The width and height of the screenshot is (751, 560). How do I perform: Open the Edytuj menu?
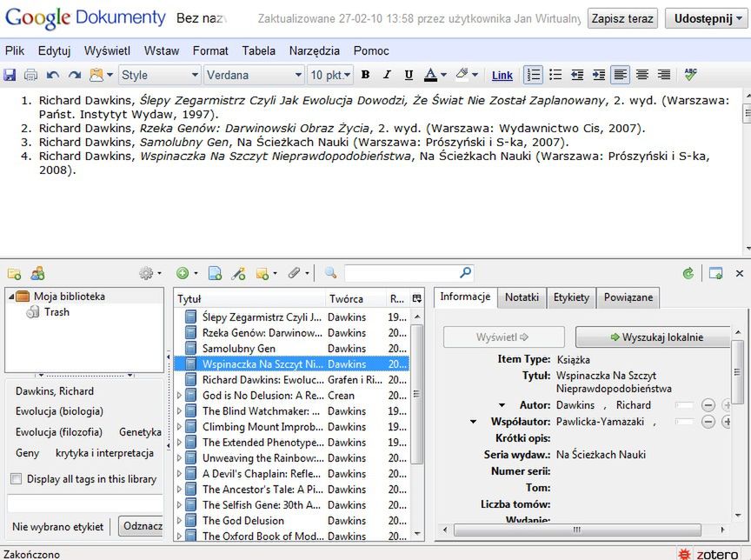tap(54, 50)
